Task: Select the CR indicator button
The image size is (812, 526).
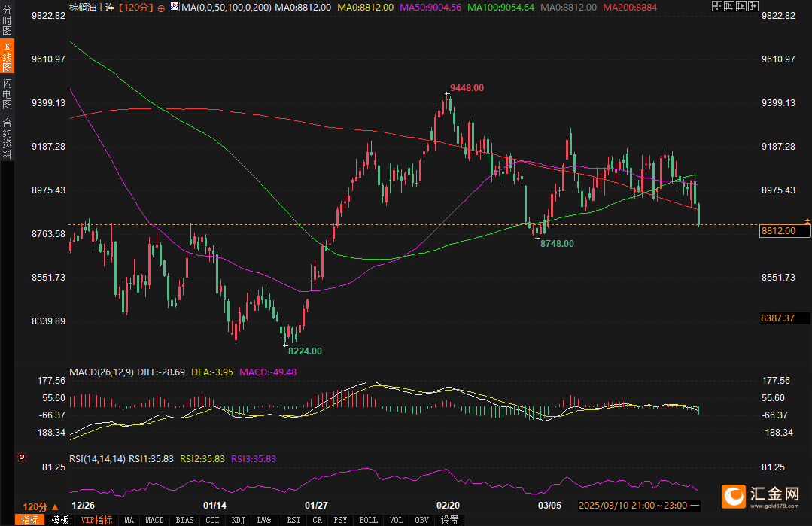Action: [317, 520]
